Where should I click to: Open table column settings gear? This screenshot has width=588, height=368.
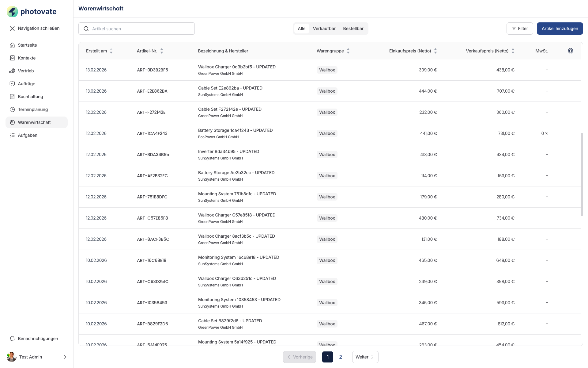pyautogui.click(x=570, y=51)
